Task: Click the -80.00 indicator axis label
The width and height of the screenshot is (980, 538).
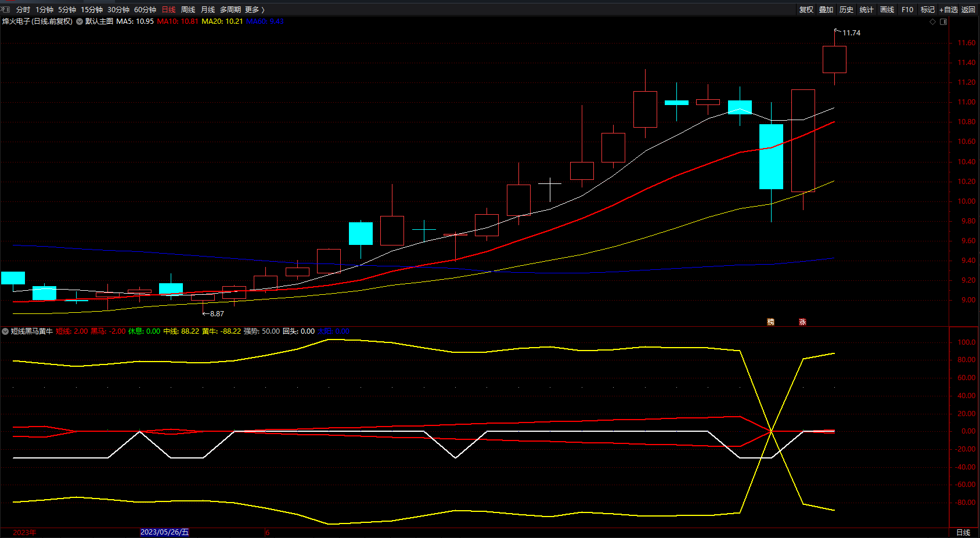Action: click(x=965, y=503)
